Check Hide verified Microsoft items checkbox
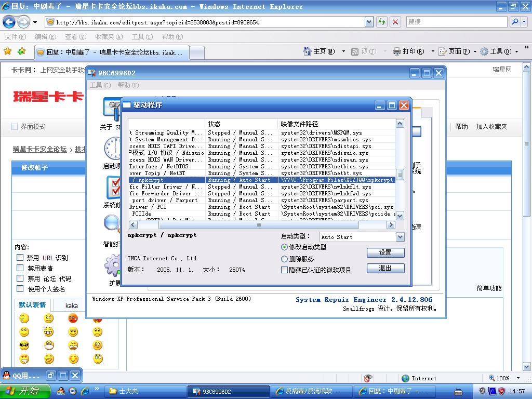The height and width of the screenshot is (399, 532). tap(284, 270)
